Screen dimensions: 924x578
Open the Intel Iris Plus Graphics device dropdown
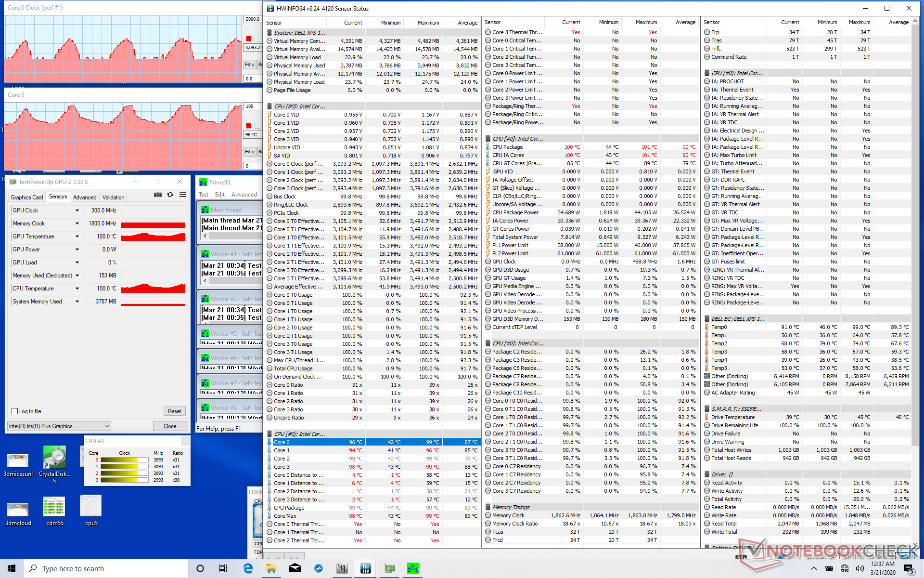tap(107, 426)
